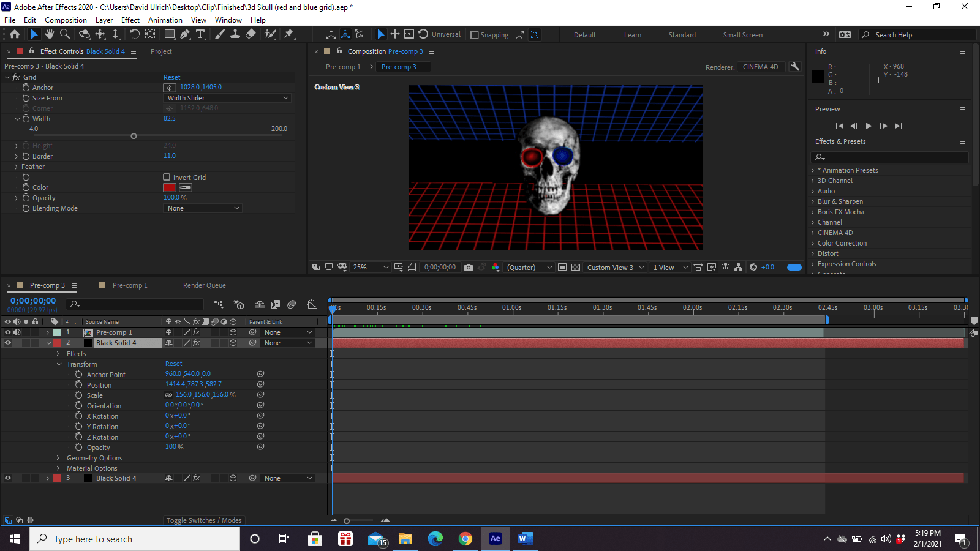This screenshot has width=980, height=551.
Task: Select the Zoom tool magnifier
Action: [65, 34]
